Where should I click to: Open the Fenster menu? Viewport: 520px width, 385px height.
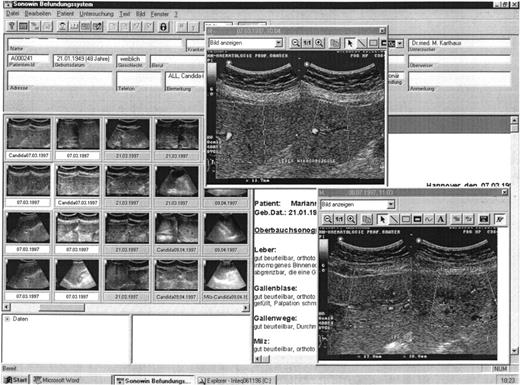pyautogui.click(x=160, y=14)
